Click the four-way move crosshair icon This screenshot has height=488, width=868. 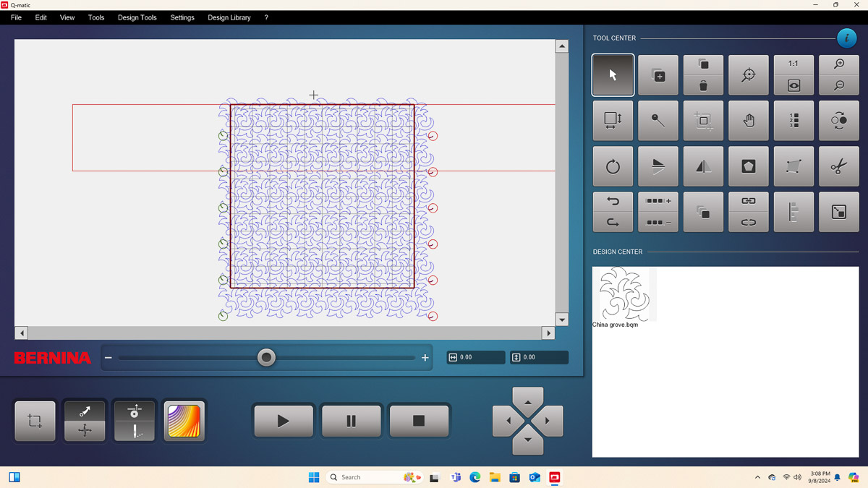(x=85, y=431)
